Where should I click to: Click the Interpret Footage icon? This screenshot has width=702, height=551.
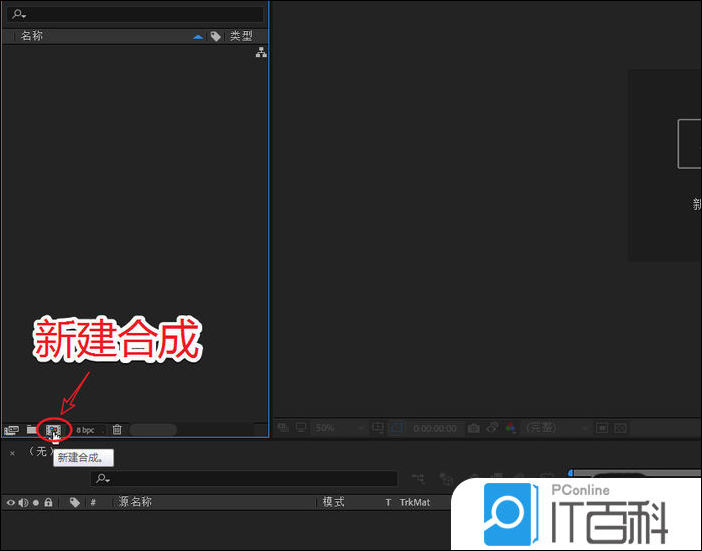point(11,430)
